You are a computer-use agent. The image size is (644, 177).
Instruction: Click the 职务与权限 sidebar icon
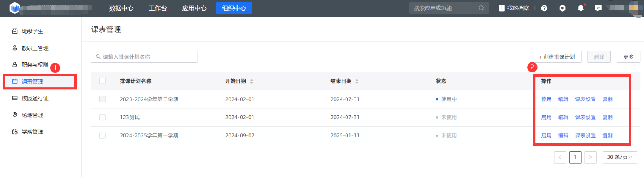15,65
